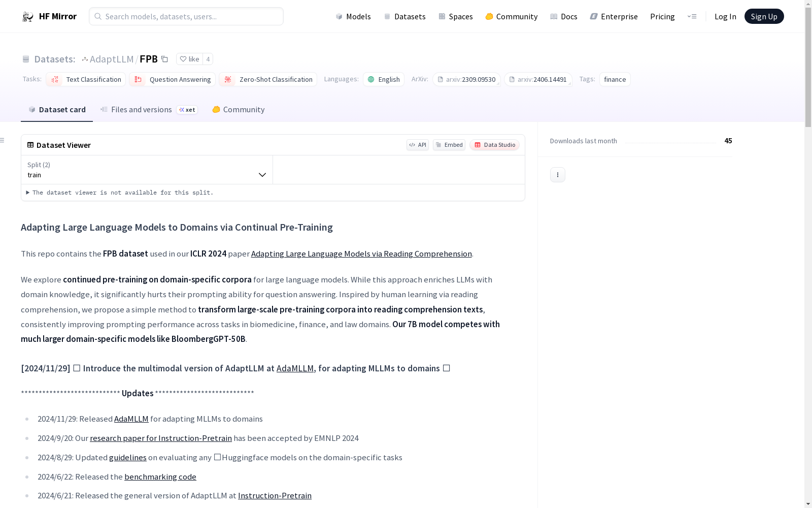Open Spaces from the navigation bar
The height and width of the screenshot is (508, 812).
455,16
